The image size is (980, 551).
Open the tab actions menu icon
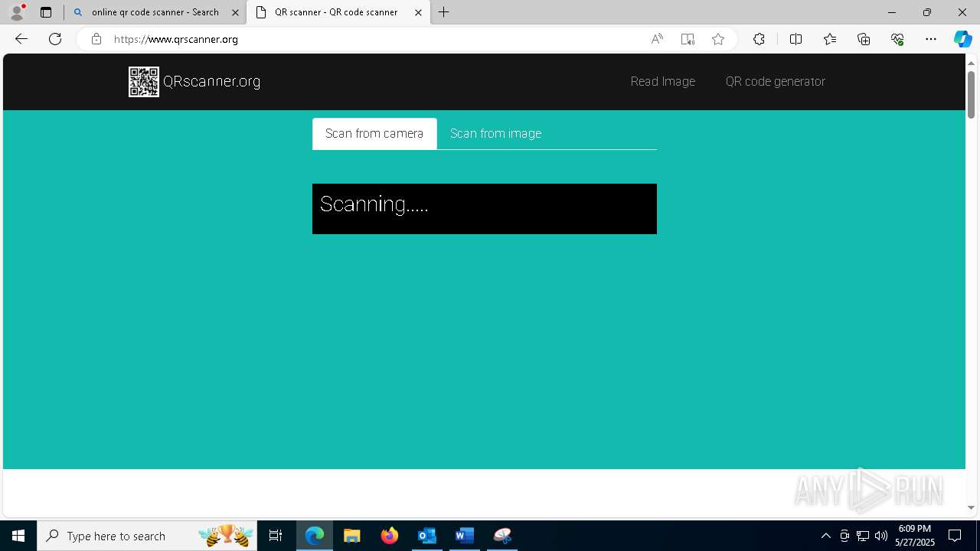[x=46, y=12]
